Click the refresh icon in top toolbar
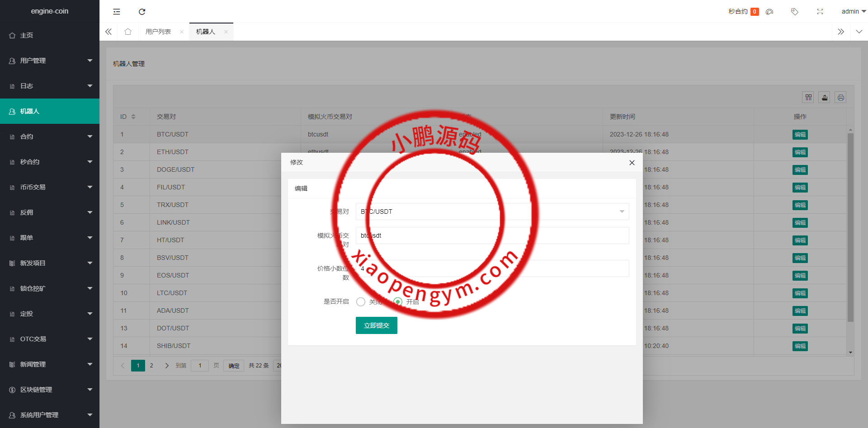Viewport: 868px width, 428px height. [142, 12]
